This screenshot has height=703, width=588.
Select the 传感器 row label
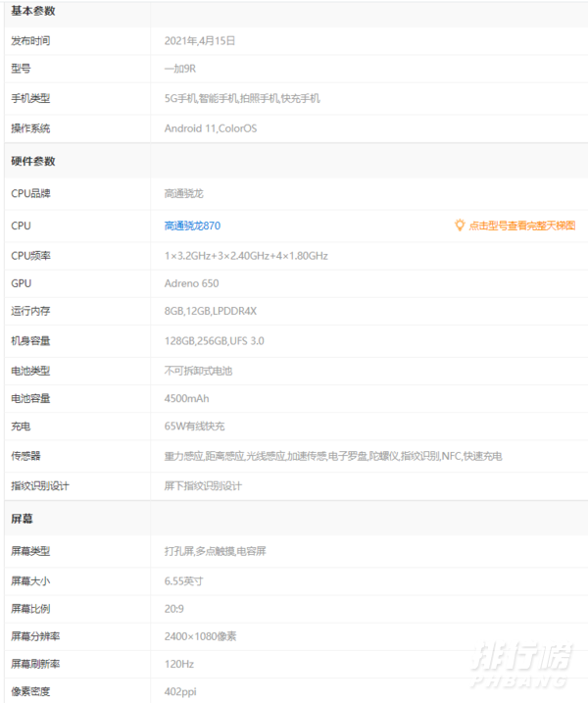tap(25, 456)
